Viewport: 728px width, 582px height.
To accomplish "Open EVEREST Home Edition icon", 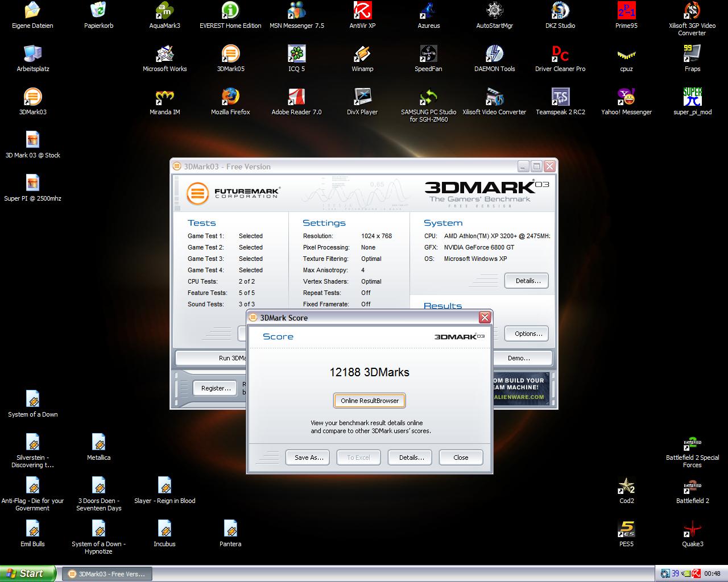I will click(230, 15).
